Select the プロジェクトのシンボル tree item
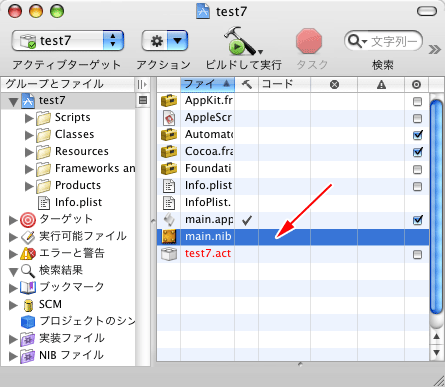The image size is (445, 387). 87,321
